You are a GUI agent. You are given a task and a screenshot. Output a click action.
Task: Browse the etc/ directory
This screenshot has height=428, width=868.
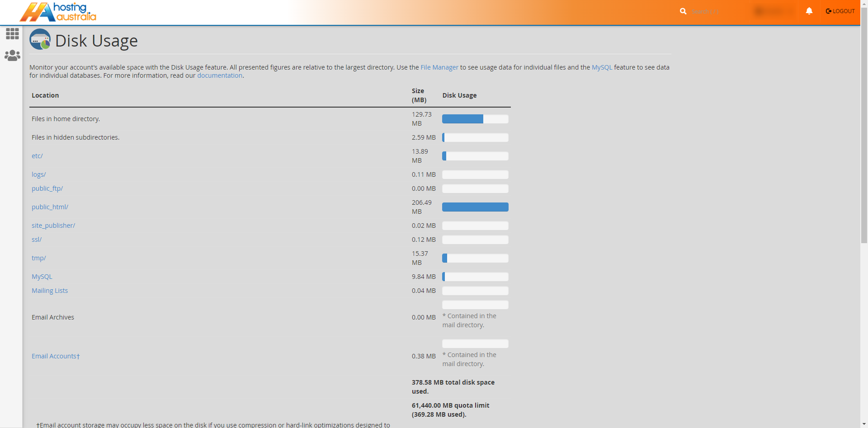coord(37,155)
